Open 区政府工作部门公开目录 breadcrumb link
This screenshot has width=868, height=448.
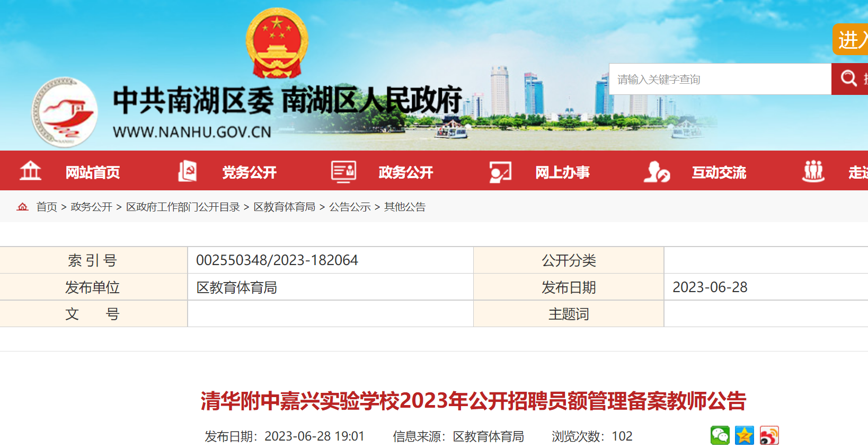[183, 207]
